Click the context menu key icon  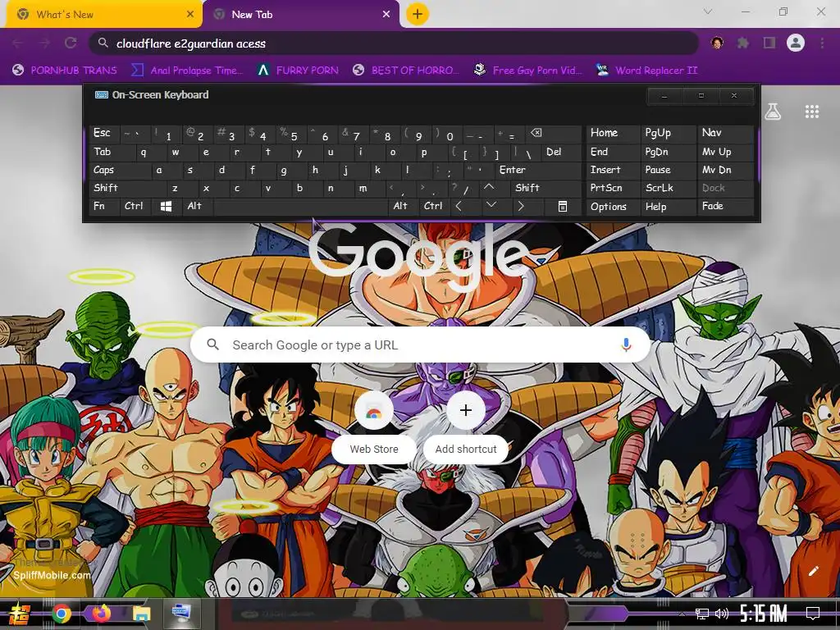click(x=563, y=206)
